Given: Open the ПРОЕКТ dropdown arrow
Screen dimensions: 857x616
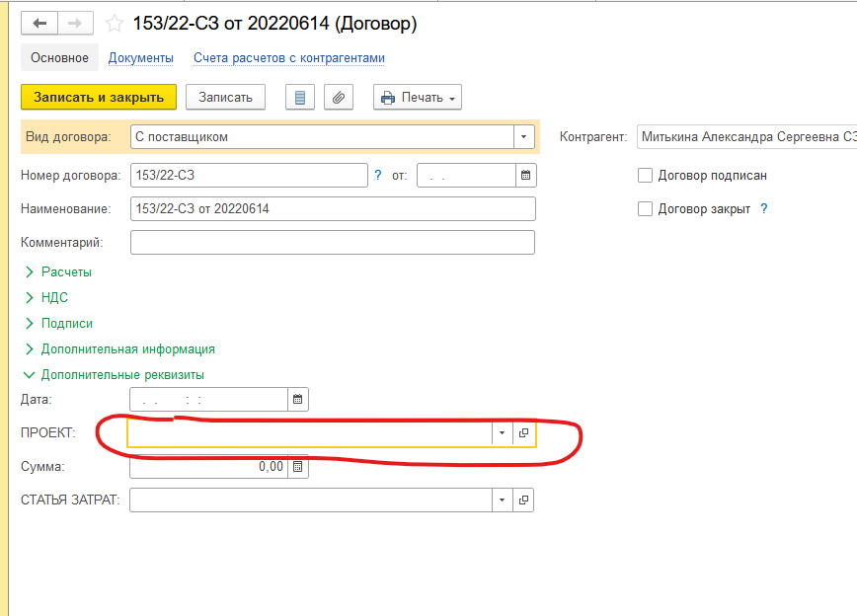Looking at the screenshot, I should 502,433.
